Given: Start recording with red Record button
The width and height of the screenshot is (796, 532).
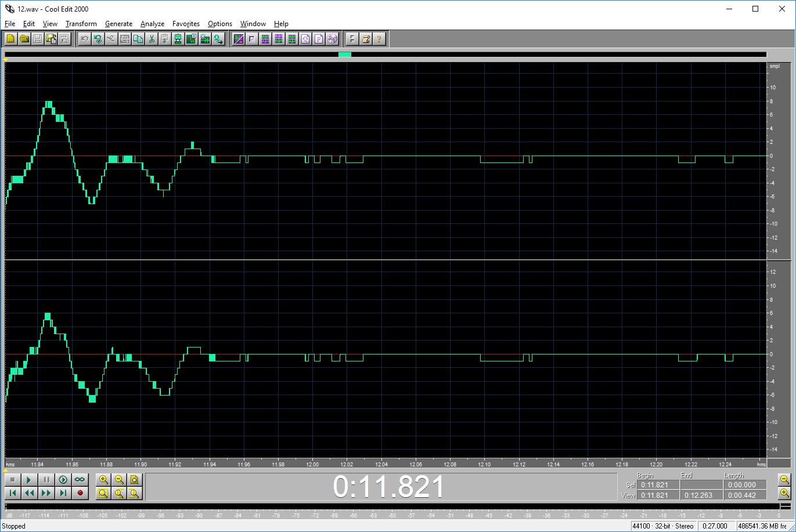Looking at the screenshot, I should click(x=80, y=493).
